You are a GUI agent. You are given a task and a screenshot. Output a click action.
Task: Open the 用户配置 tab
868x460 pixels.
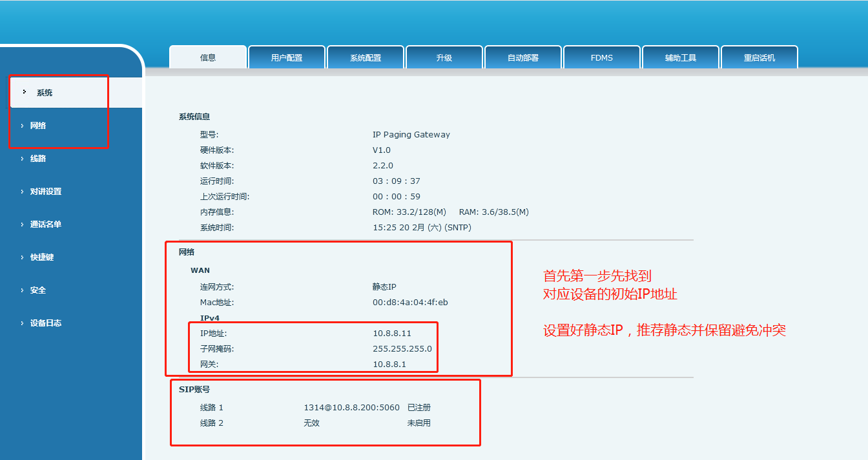(x=287, y=57)
